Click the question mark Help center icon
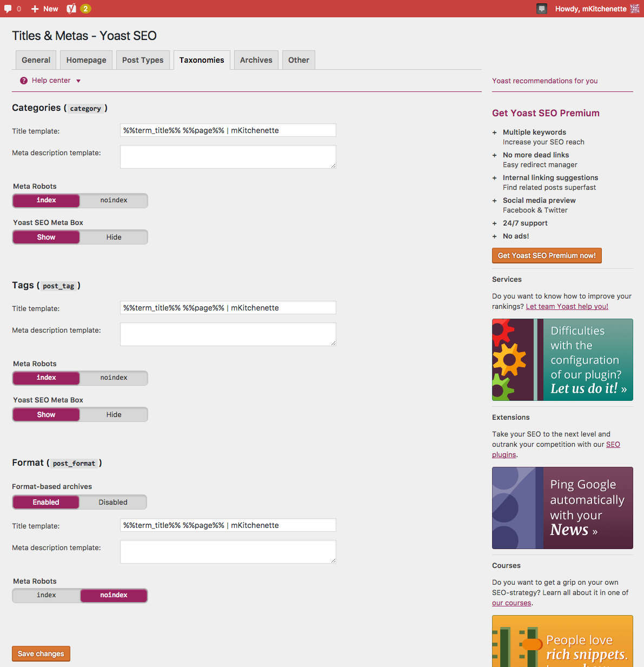The image size is (644, 667). [24, 81]
